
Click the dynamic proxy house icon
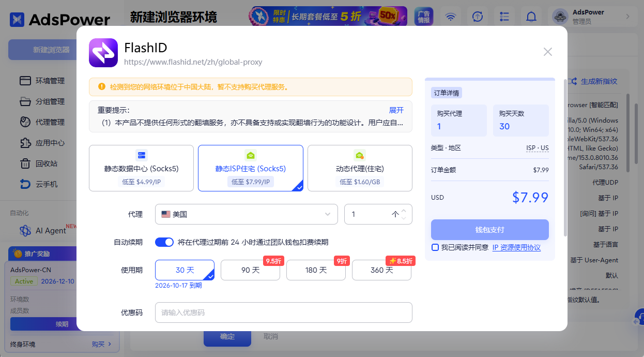(x=360, y=155)
